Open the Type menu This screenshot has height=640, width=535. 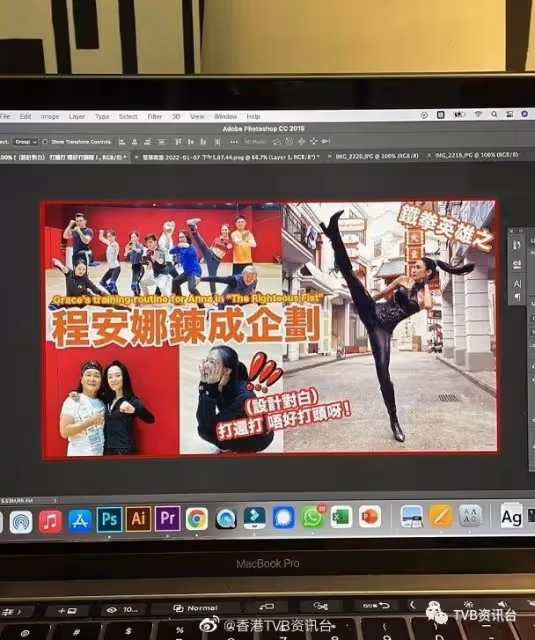pos(102,117)
